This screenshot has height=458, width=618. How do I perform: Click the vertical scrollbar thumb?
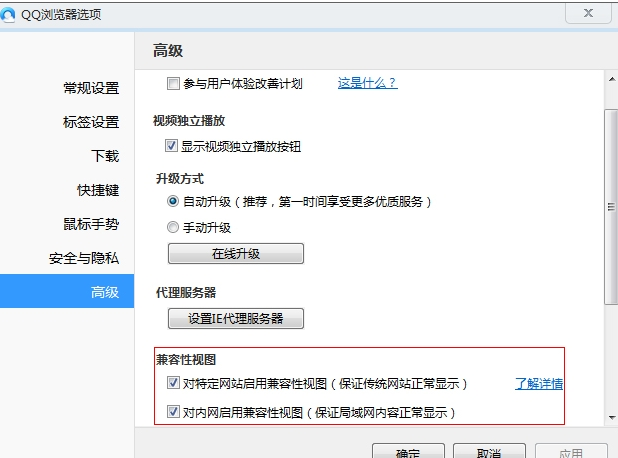(x=611, y=207)
